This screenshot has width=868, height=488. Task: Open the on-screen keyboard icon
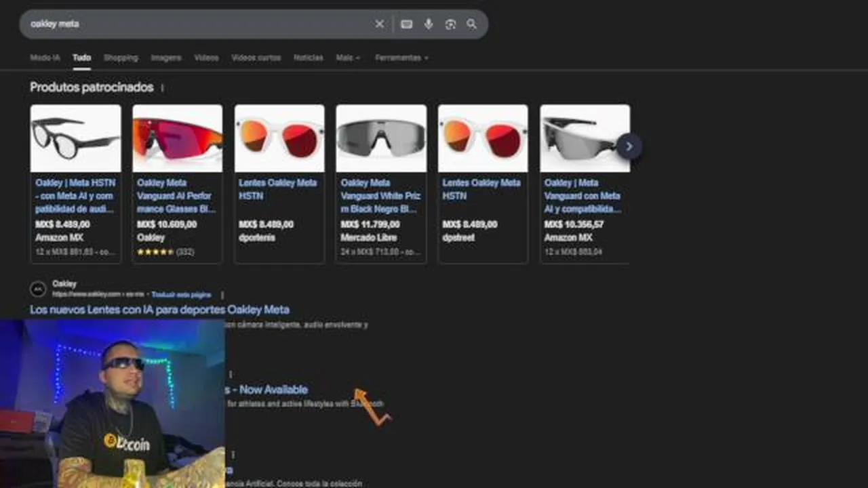point(407,24)
